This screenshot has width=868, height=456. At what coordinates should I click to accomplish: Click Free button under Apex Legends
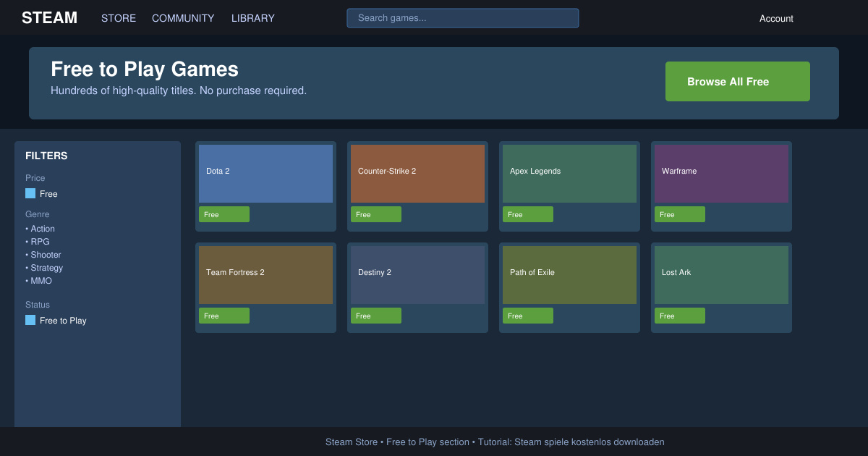[x=528, y=214]
